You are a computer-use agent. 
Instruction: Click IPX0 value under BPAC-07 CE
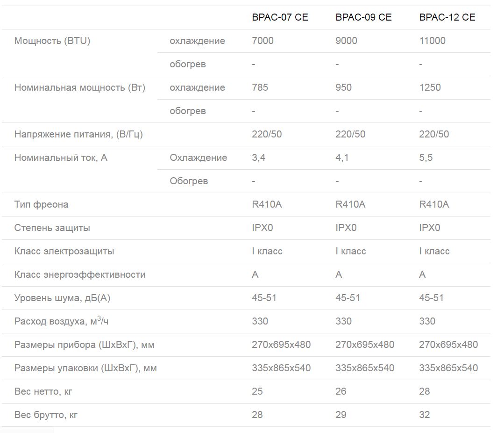click(x=263, y=228)
